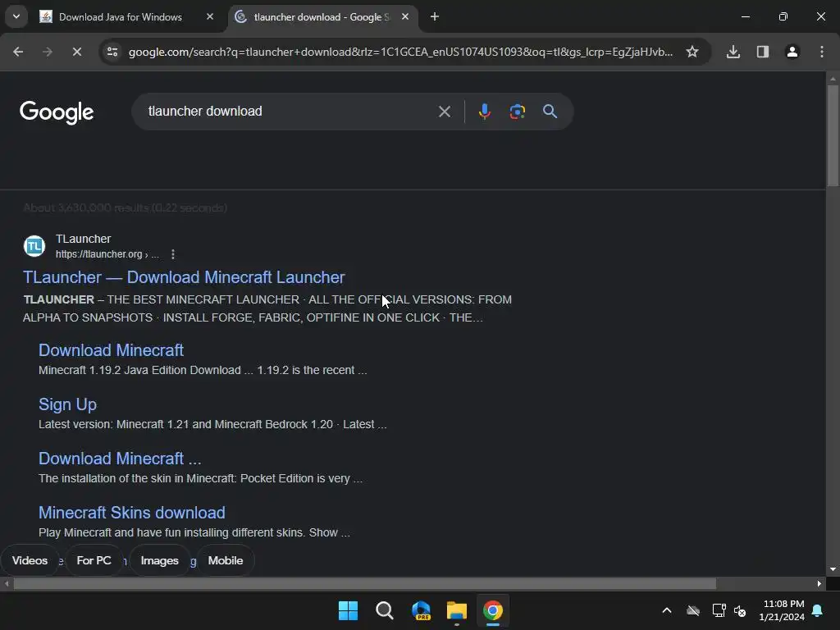
Task: Clear the search query
Action: pyautogui.click(x=444, y=112)
